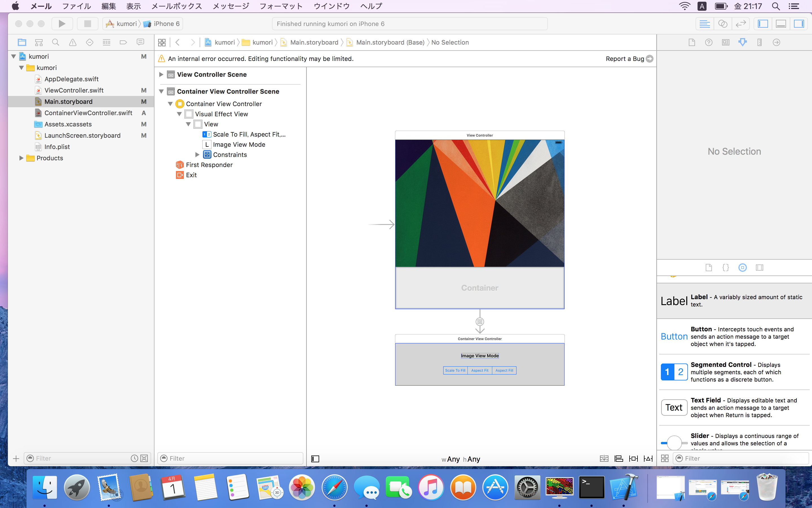This screenshot has height=508, width=812.
Task: Expand the Products folder
Action: tap(21, 158)
